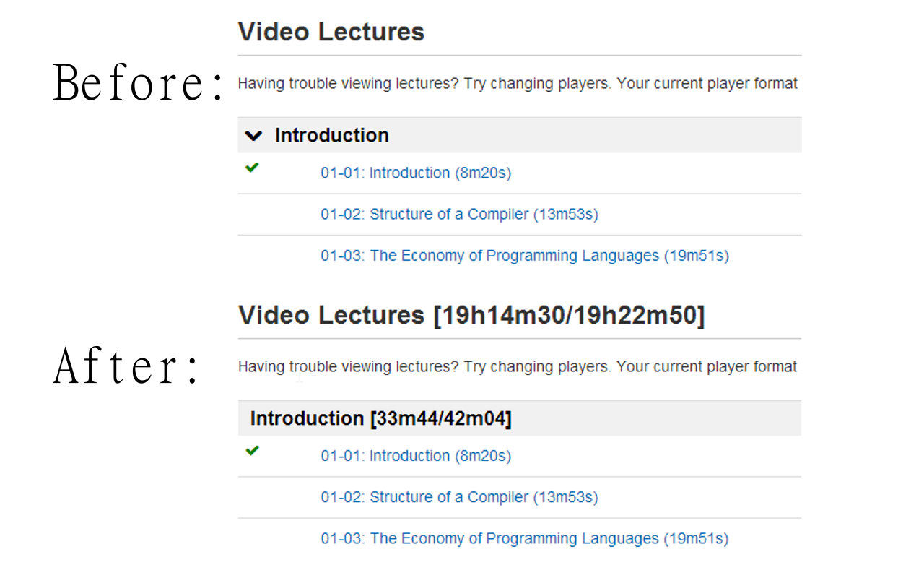Viewport: 924px width, 578px height.
Task: Click the Video Lectures heading text in After section
Action: (331, 316)
